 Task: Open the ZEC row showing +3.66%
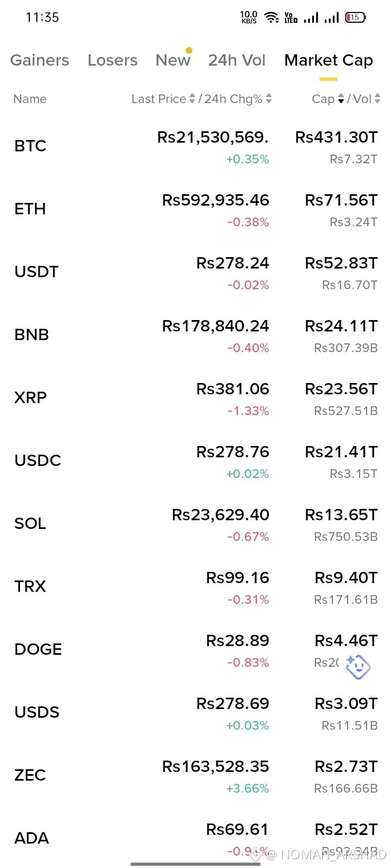coord(195,776)
